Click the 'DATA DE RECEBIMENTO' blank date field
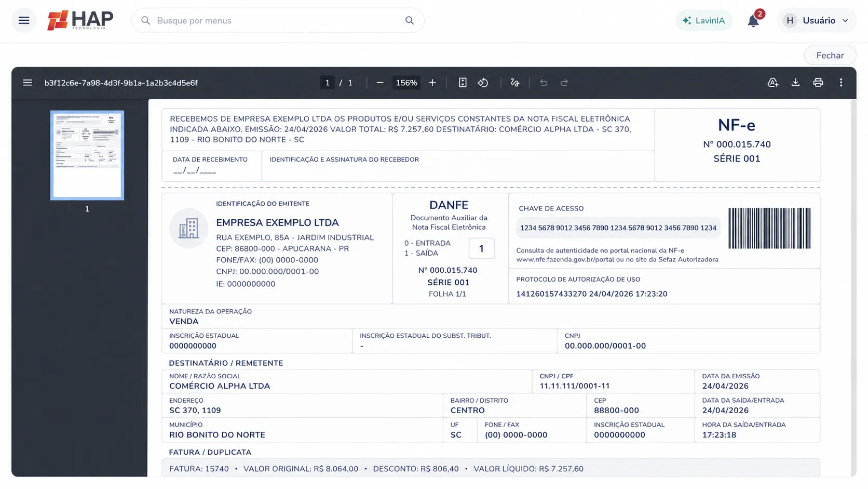 click(x=195, y=171)
